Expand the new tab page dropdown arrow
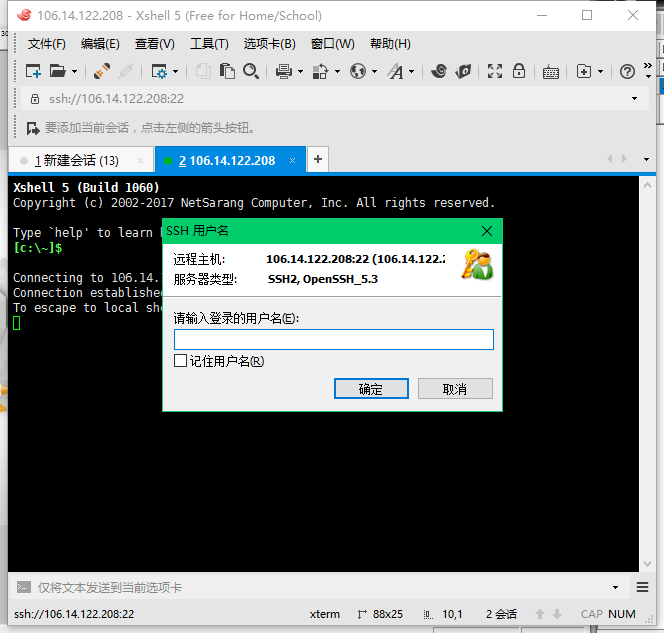Viewport: 664px width, 633px height. (600, 72)
